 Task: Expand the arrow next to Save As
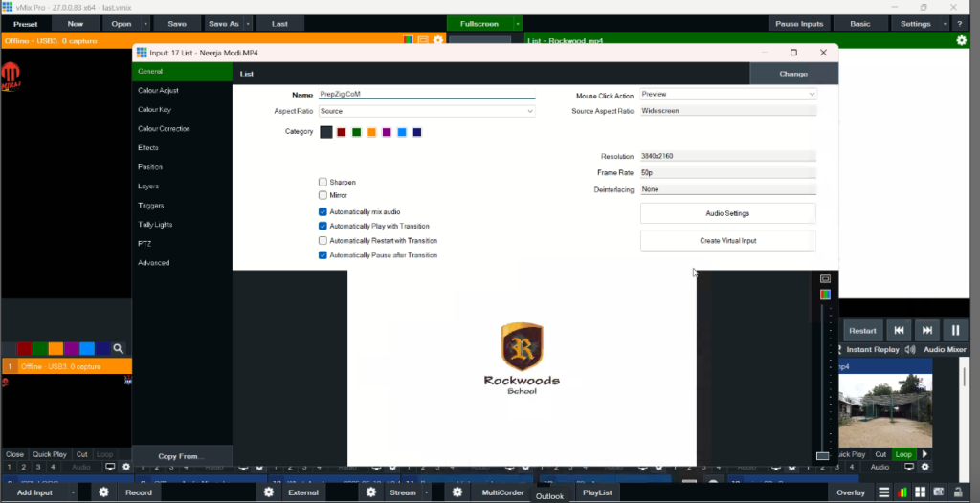[248, 24]
